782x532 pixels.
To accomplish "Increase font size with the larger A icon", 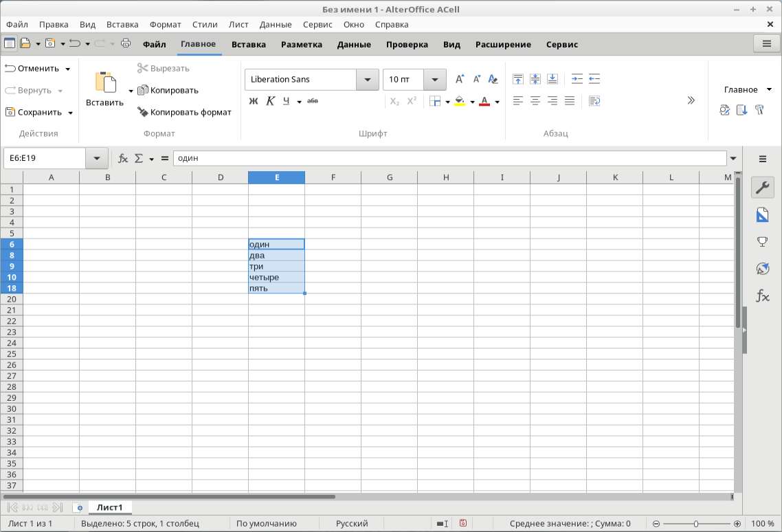I will point(459,79).
